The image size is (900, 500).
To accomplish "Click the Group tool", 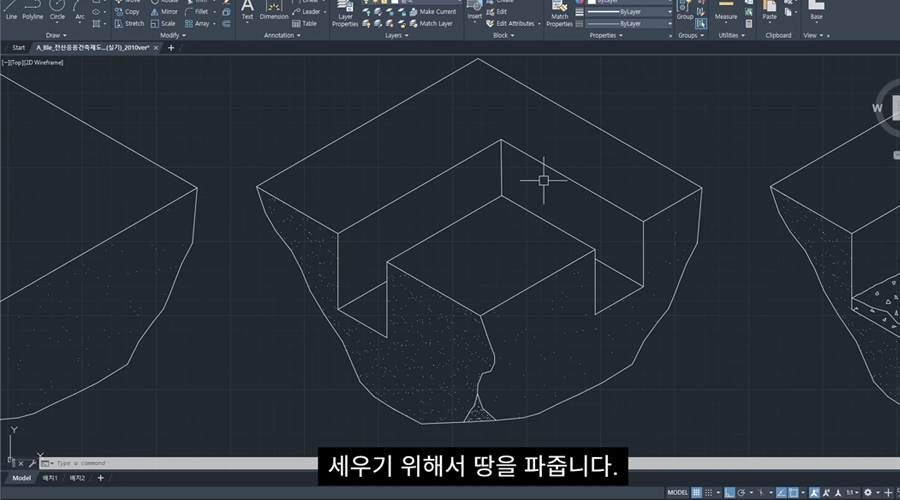I will coord(685,10).
